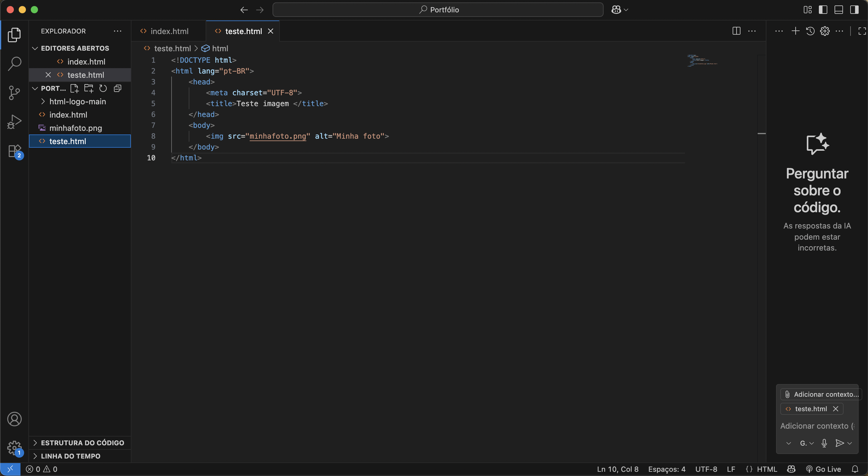Open Run and Debug view icon
This screenshot has width=868, height=476.
pos(14,121)
